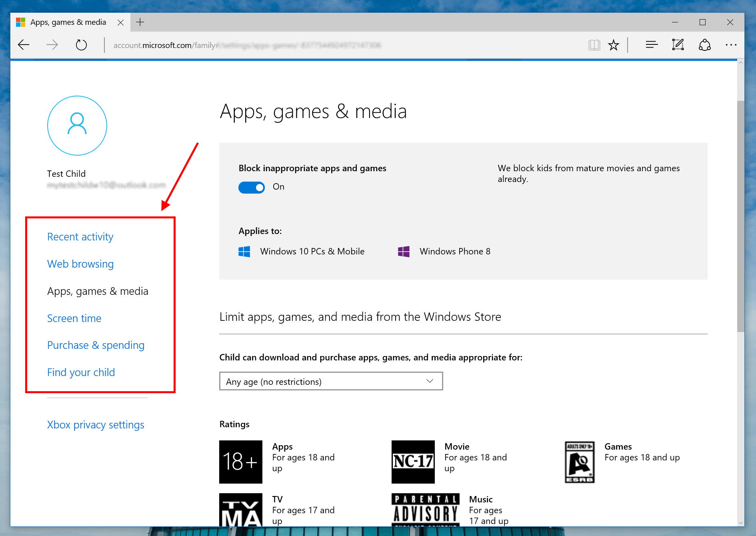Open Screen time settings

74,318
